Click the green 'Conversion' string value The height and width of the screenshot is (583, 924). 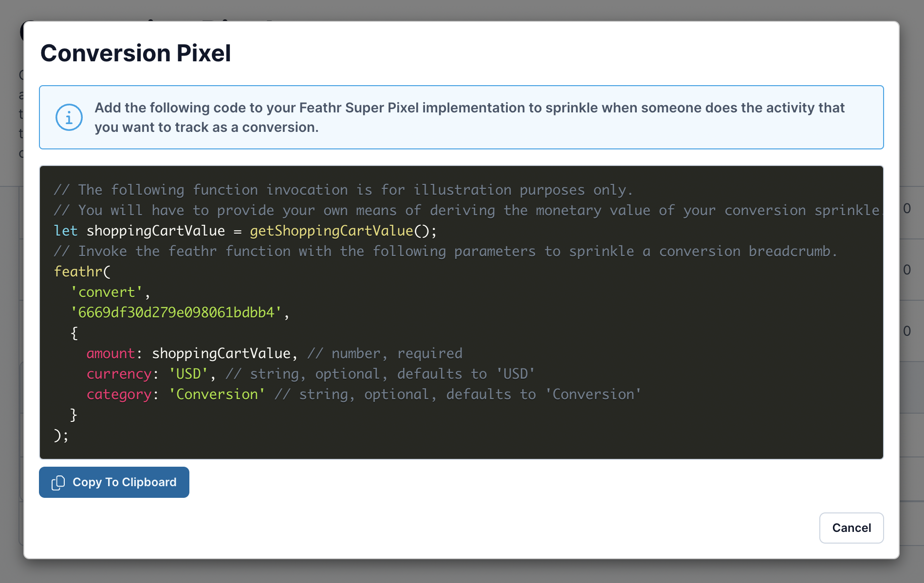click(x=217, y=394)
